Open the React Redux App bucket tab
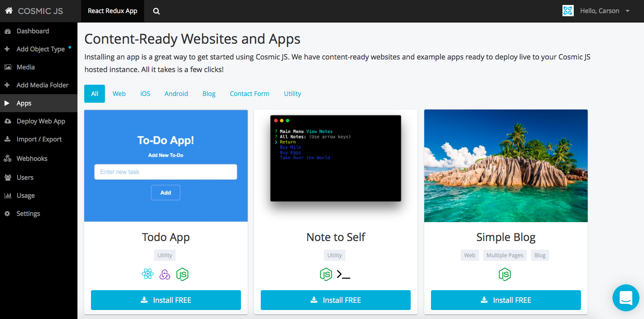Viewport: 644px width, 319px height. (x=113, y=11)
